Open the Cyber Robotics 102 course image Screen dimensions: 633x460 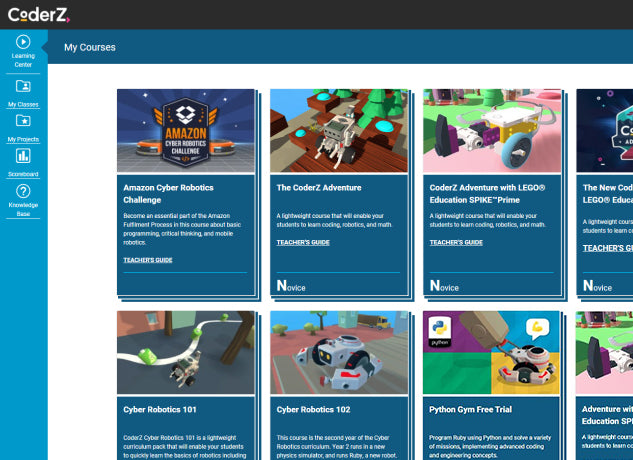point(338,352)
